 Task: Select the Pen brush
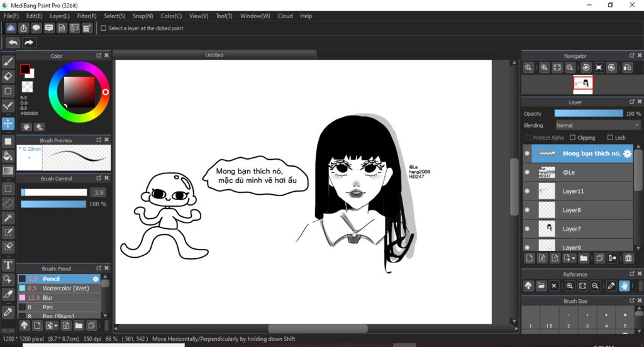pos(59,307)
